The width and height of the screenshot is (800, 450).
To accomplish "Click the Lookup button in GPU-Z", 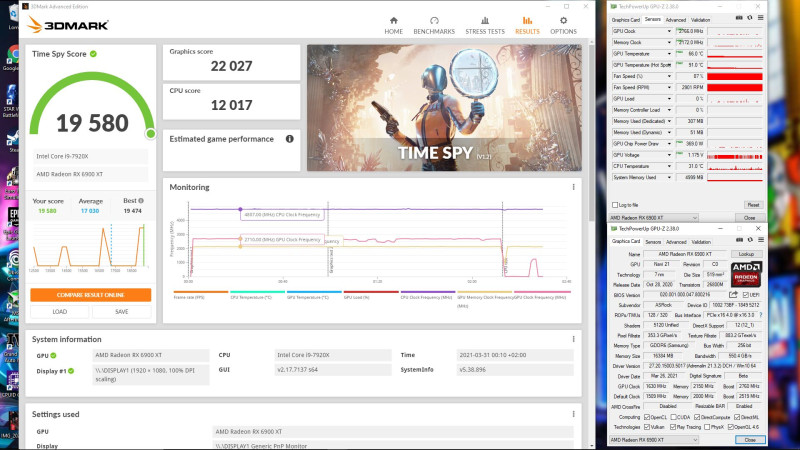I will (x=746, y=254).
